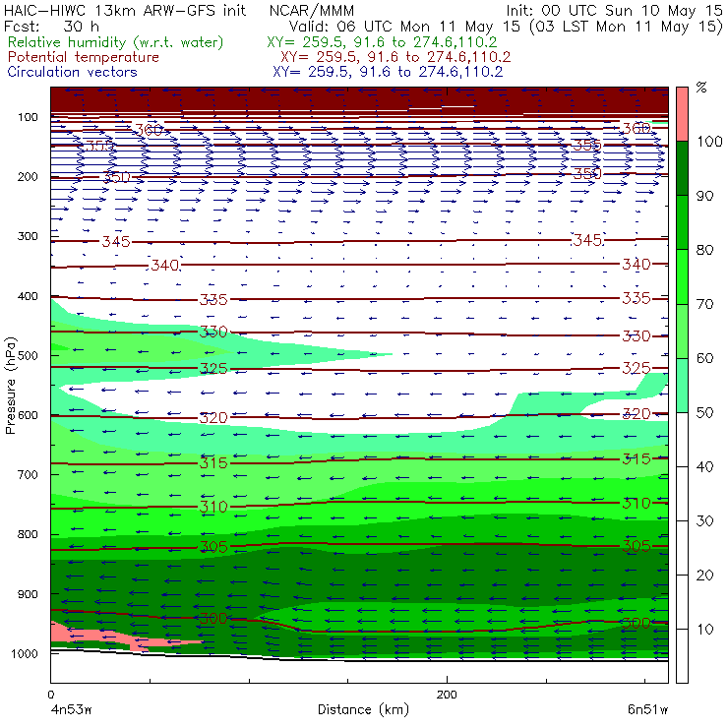Click the bright green 70–80% colorbar segment
Image resolution: width=728 pixels, height=728 pixels.
pyautogui.click(x=682, y=276)
